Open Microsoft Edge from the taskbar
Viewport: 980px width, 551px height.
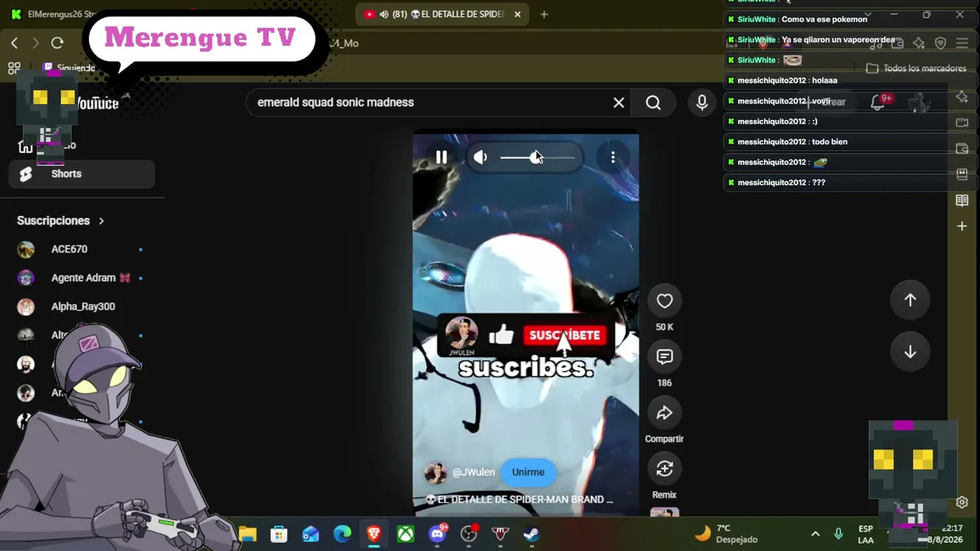[x=342, y=533]
